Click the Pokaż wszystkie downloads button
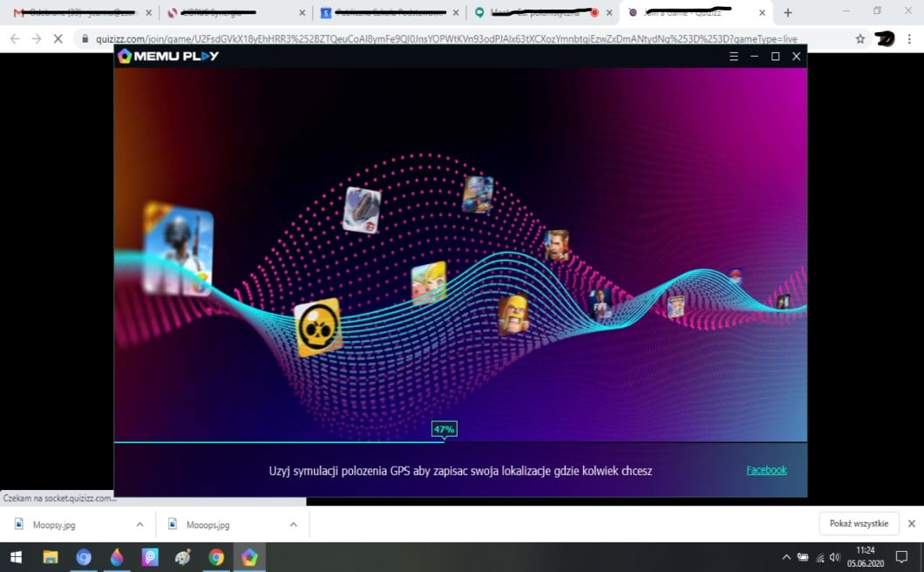 tap(859, 523)
